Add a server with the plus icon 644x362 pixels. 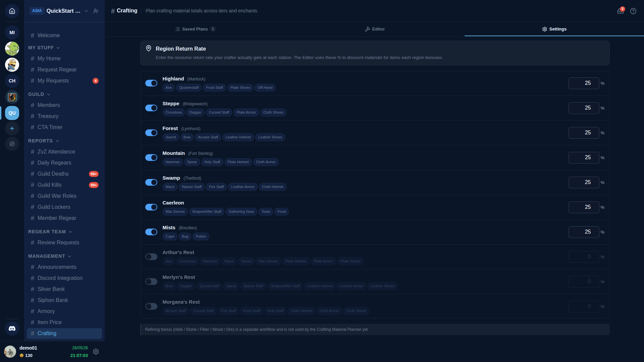[x=12, y=128]
